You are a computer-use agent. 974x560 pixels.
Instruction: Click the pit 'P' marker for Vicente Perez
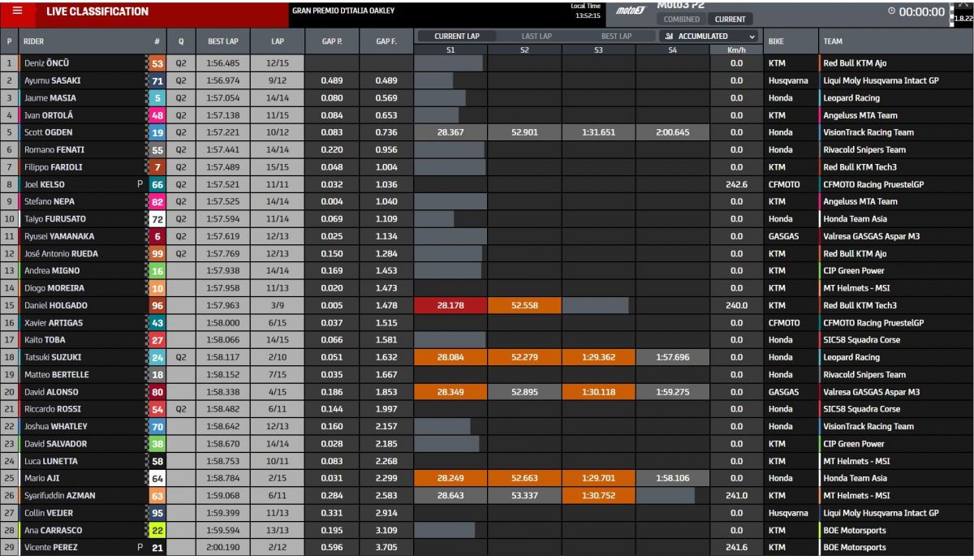click(x=140, y=547)
